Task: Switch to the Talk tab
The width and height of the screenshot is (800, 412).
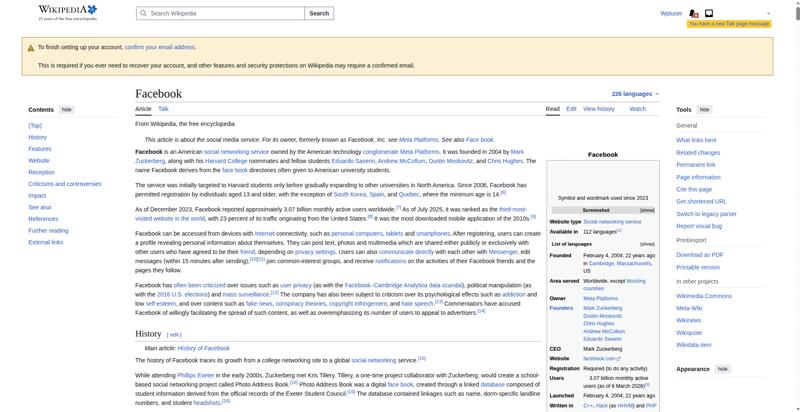Action: pos(163,109)
